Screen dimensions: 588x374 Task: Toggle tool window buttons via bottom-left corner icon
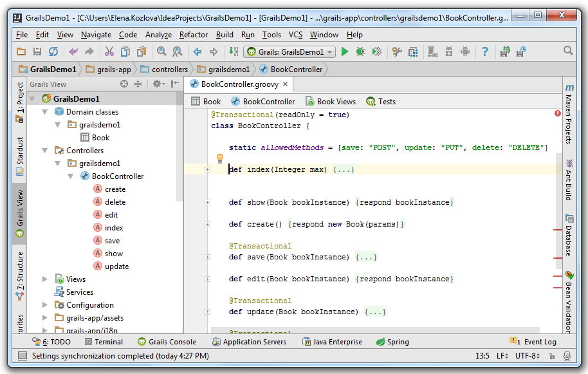[23, 356]
